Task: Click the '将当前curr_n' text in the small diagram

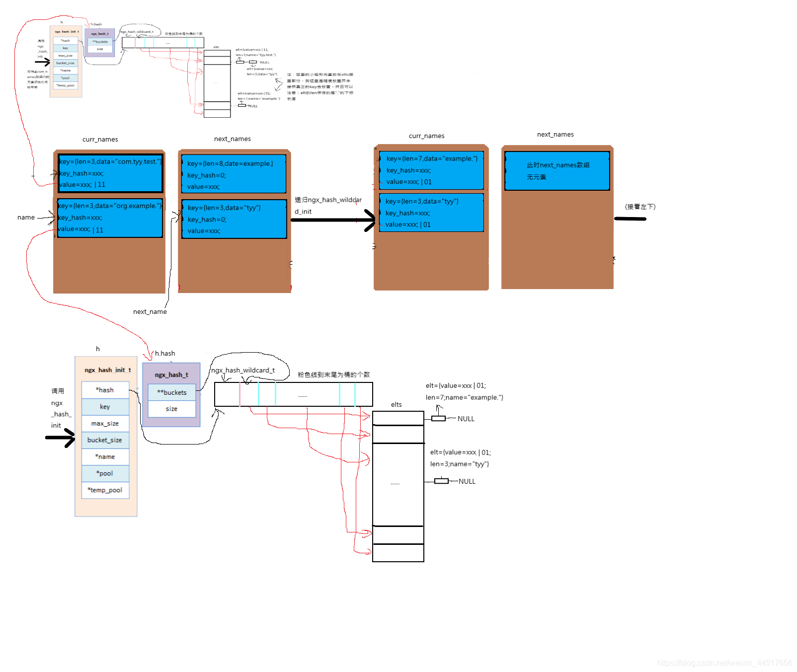Action: (37, 72)
